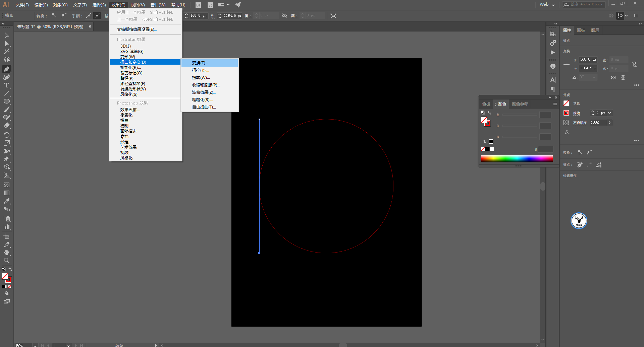The image size is (644, 347).
Task: Switch to the 图层 tab
Action: click(x=595, y=30)
